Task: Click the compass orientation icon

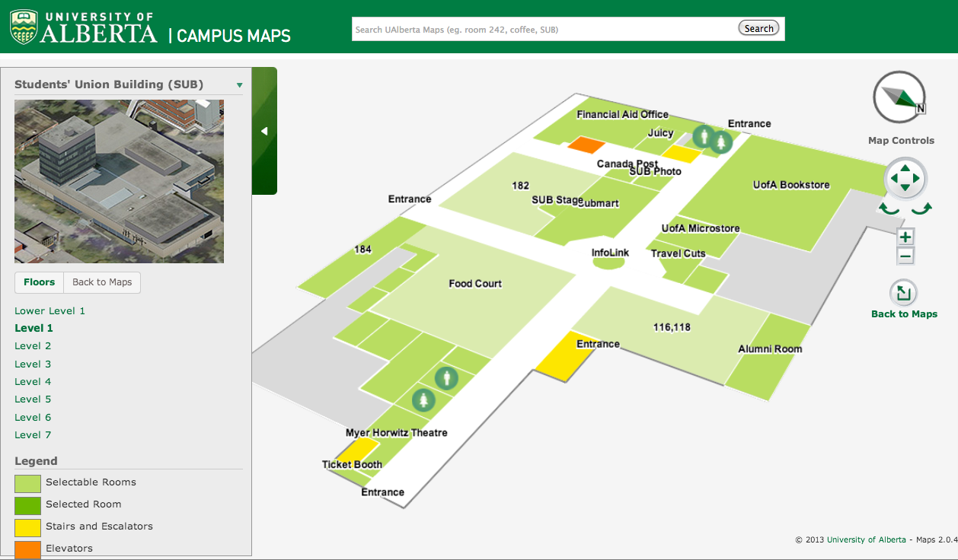Action: point(899,97)
